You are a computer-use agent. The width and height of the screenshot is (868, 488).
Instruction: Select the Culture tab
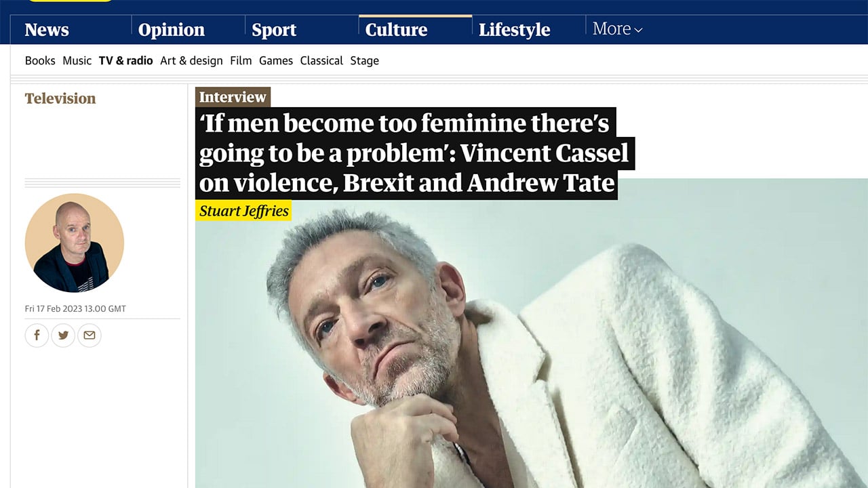(396, 30)
